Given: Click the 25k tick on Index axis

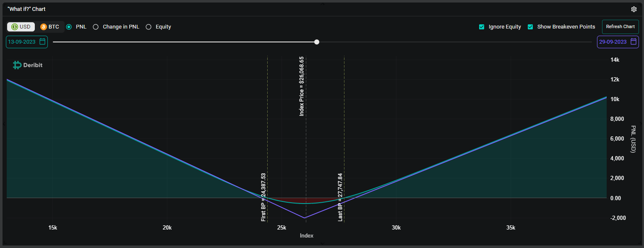Looking at the screenshot, I should point(282,228).
